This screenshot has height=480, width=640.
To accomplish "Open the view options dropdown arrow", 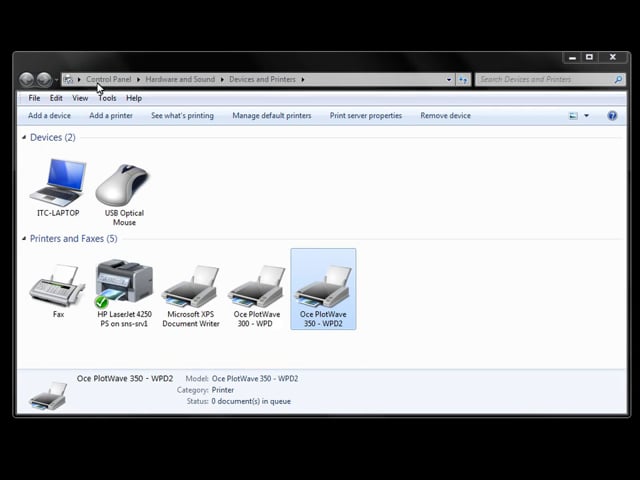I will [x=587, y=116].
